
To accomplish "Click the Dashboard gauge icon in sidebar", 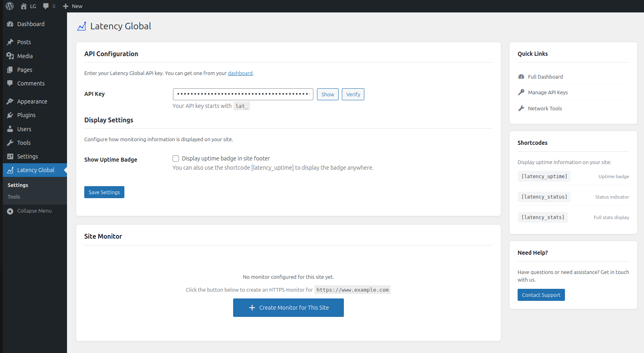I will [x=10, y=24].
